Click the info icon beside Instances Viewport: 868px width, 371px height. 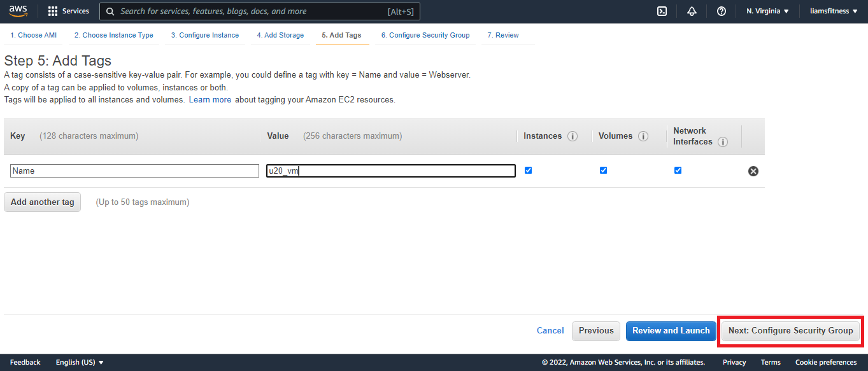[x=573, y=136]
